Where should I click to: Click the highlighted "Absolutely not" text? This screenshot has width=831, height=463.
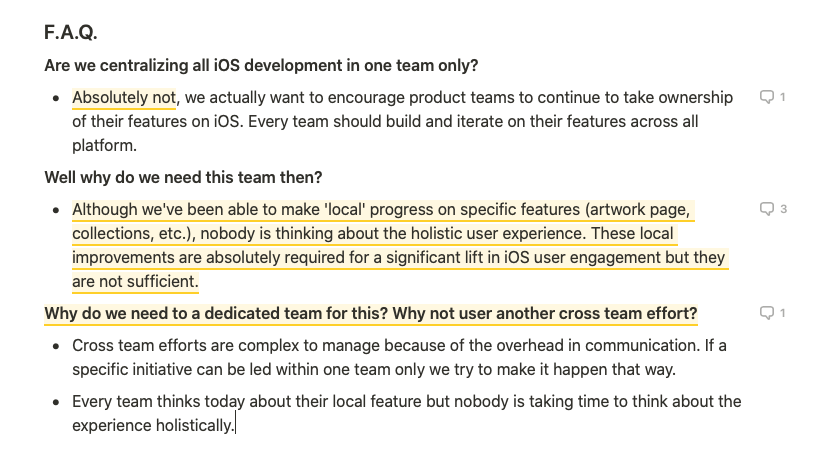[124, 97]
